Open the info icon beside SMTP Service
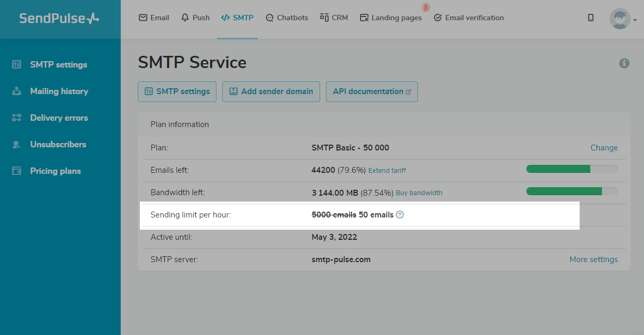The width and height of the screenshot is (644, 335). tap(624, 63)
